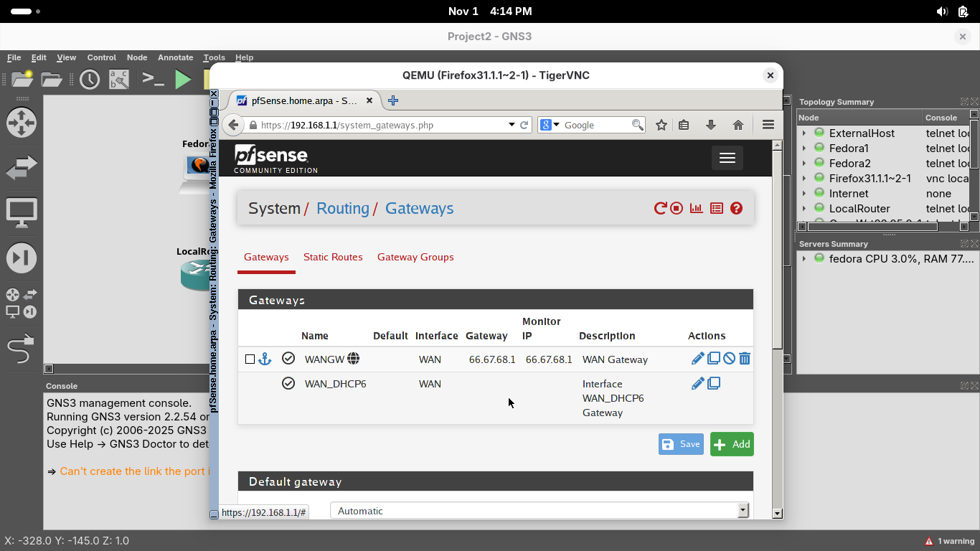Open the related log entries icon
This screenshot has width=980, height=551.
tap(716, 209)
